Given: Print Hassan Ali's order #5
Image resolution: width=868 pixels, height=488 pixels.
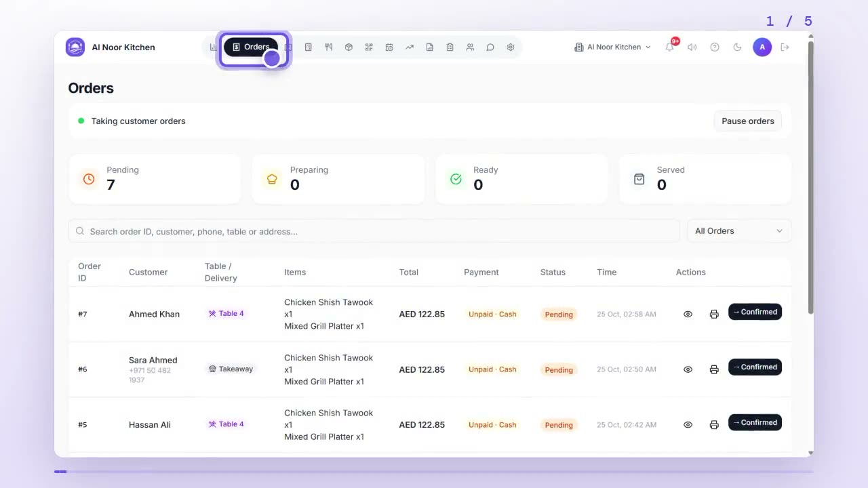Looking at the screenshot, I should pos(714,425).
